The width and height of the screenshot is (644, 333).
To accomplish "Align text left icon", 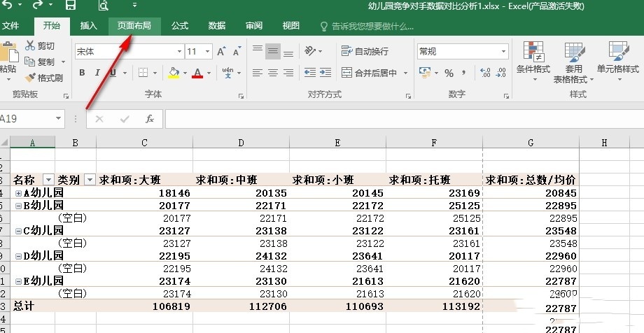I will pos(258,73).
